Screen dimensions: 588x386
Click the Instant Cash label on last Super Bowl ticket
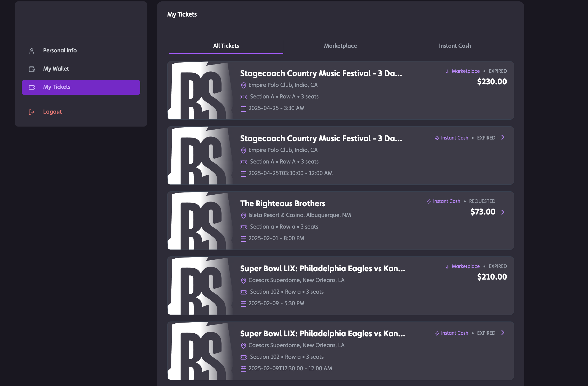tap(454, 333)
